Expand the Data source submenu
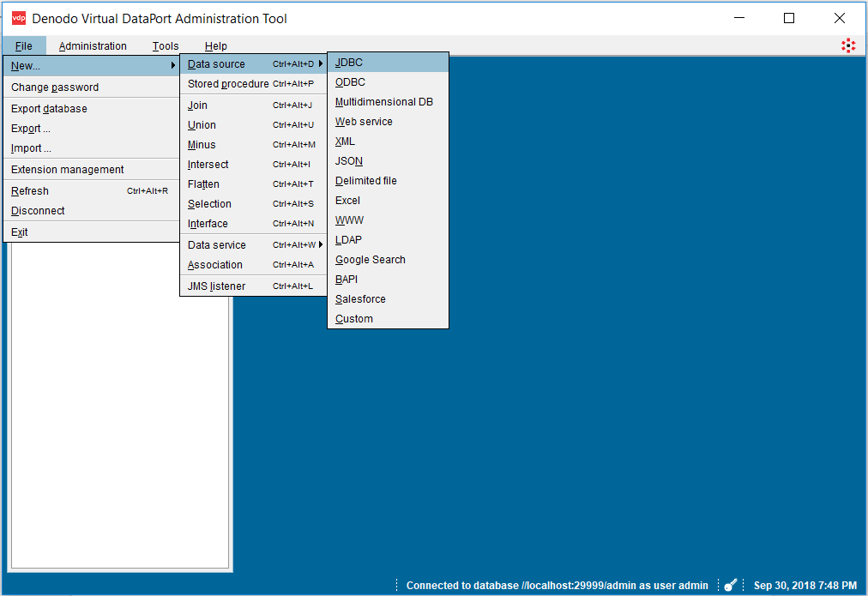The width and height of the screenshot is (868, 596). pos(254,64)
